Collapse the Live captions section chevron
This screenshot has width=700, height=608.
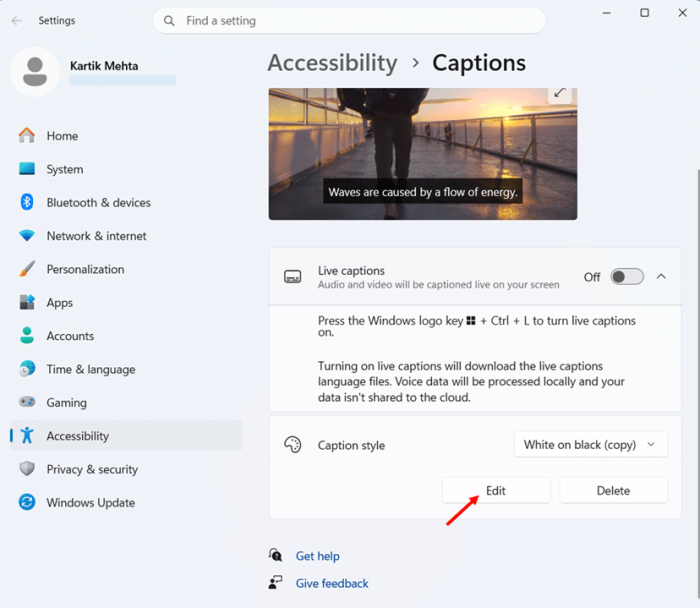(661, 277)
